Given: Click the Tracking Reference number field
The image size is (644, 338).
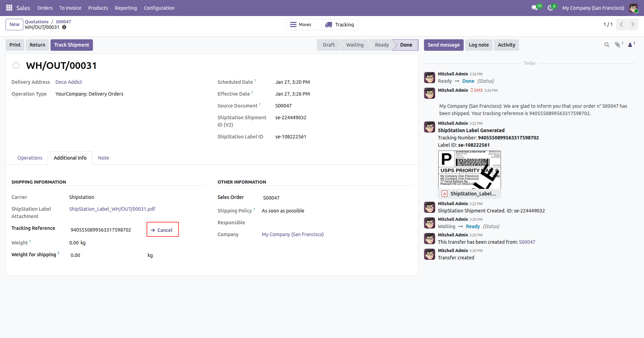Looking at the screenshot, I should coord(106,230).
